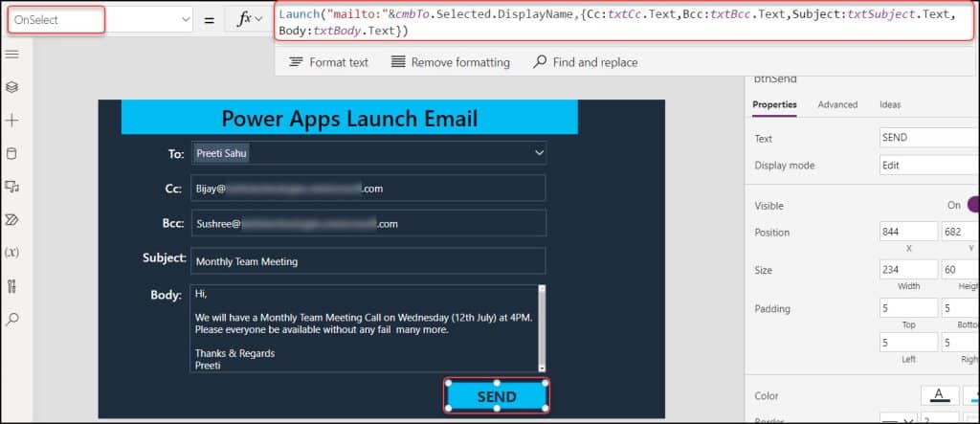Open Find and replace
Viewport: 980px width, 424px height.
[585, 62]
